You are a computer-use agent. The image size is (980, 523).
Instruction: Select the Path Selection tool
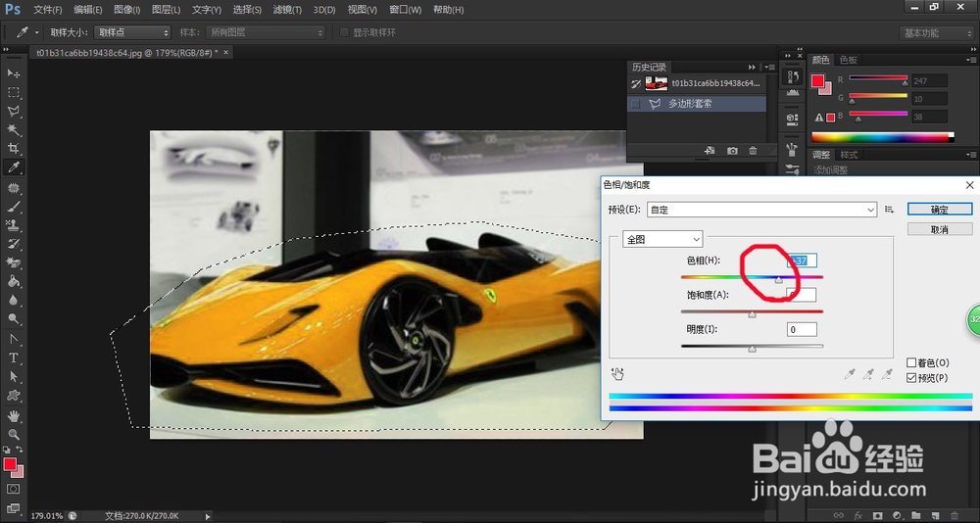click(13, 377)
